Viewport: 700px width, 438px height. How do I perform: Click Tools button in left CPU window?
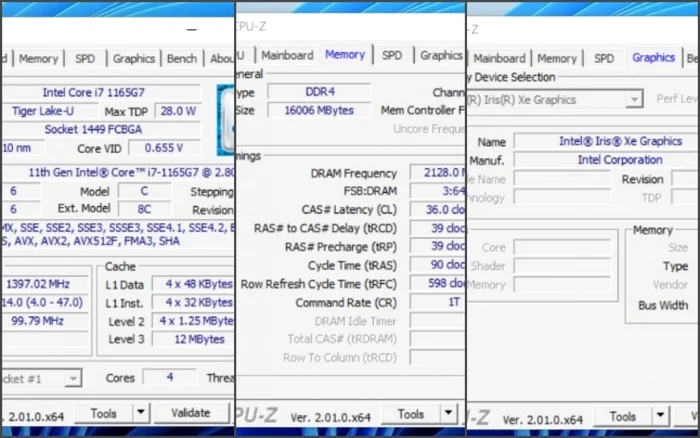tap(104, 413)
